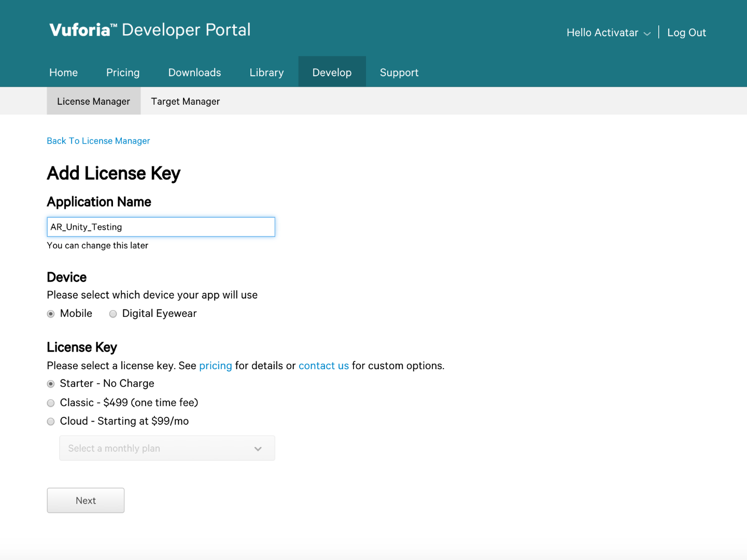Viewport: 747px width, 560px height.
Task: Click the Application Name text field
Action: pos(161,227)
